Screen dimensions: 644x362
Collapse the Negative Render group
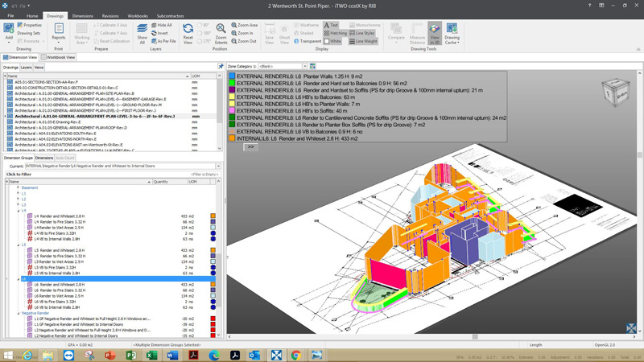click(18, 313)
